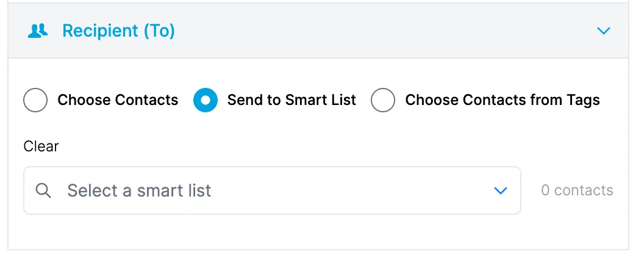Click the 'Send to Smart List' option label
This screenshot has height=271, width=644.
click(292, 100)
